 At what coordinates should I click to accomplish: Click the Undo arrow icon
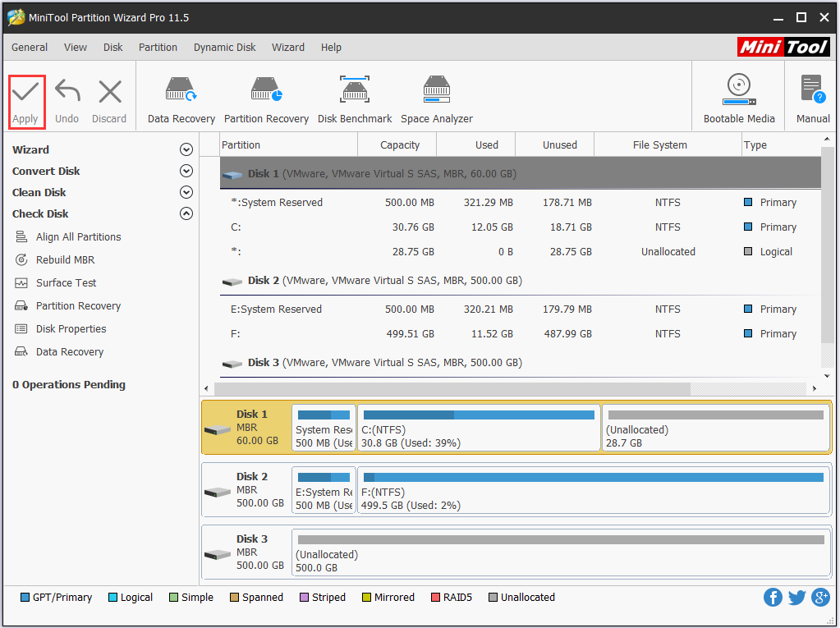click(67, 92)
